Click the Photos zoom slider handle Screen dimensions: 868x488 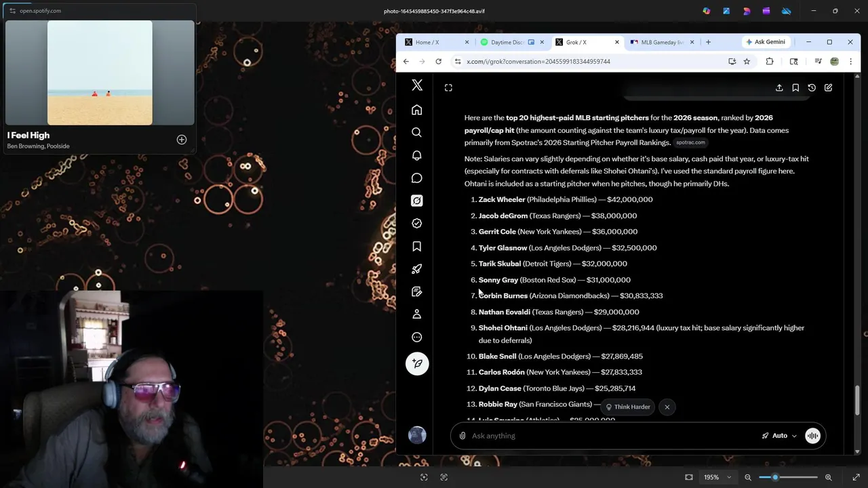775,477
